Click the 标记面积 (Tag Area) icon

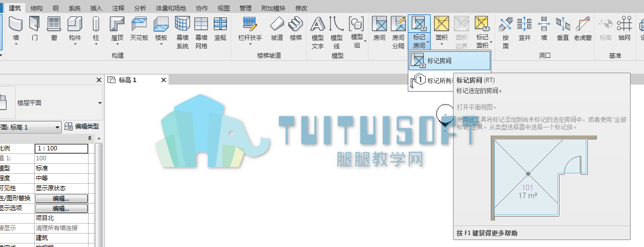482,23
